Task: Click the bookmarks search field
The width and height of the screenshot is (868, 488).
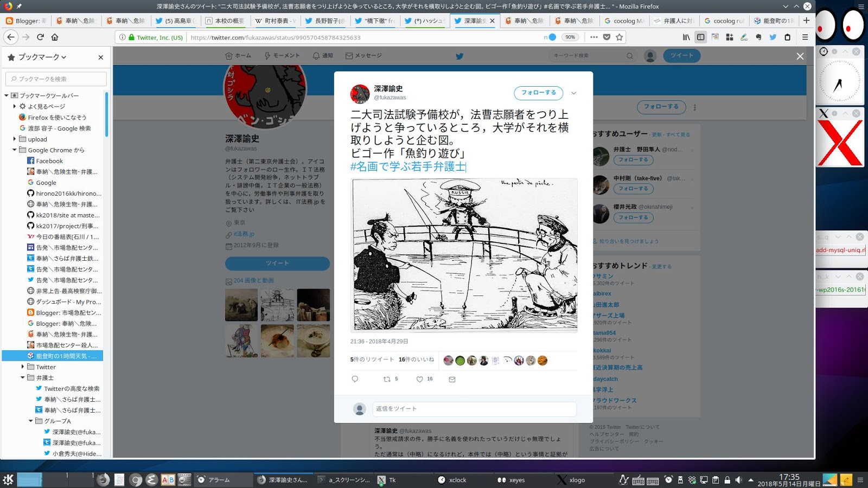Action: point(56,79)
